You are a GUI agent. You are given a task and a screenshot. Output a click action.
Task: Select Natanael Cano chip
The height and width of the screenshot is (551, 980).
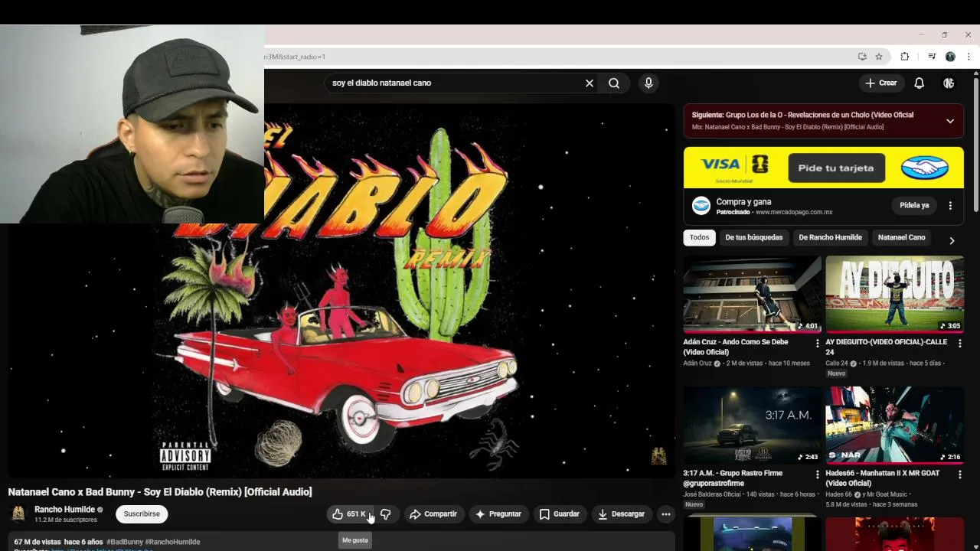901,237
